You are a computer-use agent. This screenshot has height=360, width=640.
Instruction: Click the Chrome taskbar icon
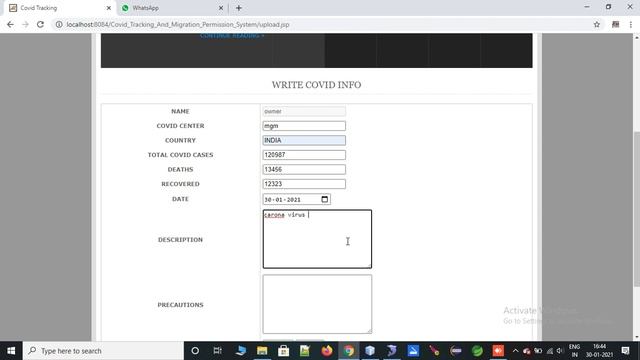tap(349, 351)
